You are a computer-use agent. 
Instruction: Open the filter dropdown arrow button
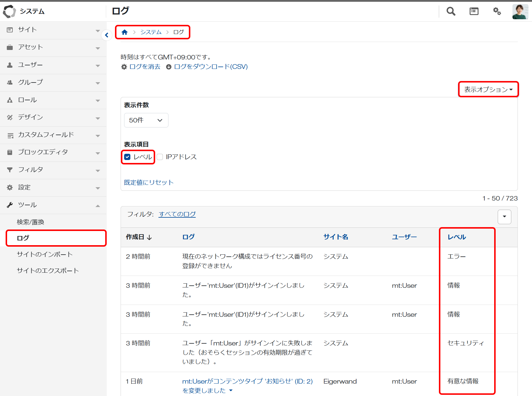(505, 217)
